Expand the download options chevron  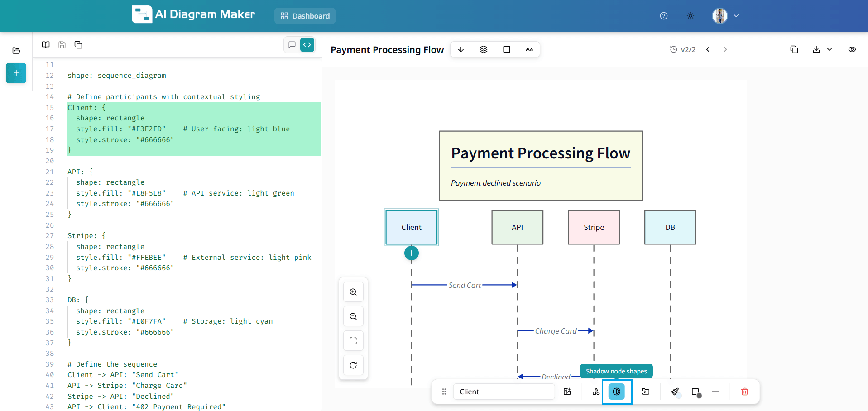point(830,49)
